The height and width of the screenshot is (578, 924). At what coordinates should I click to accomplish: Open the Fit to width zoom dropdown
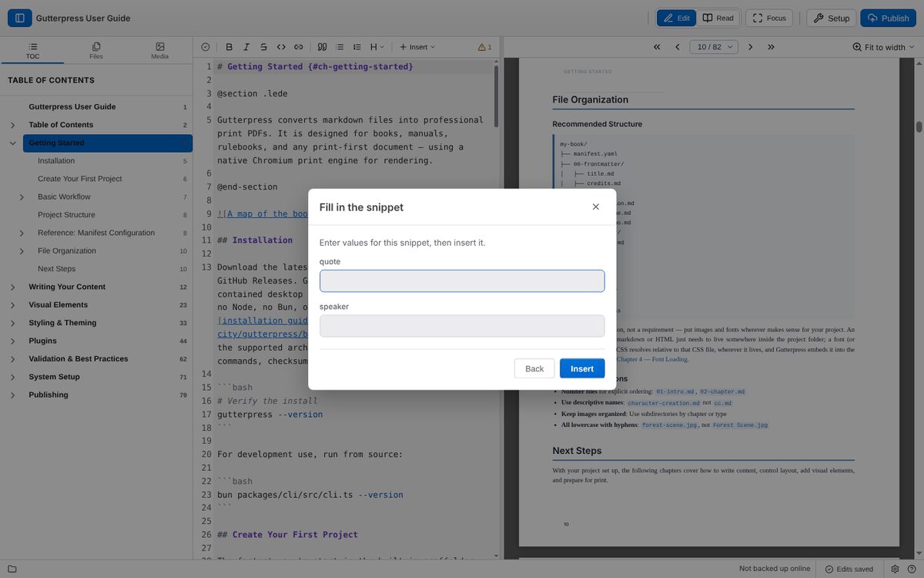click(884, 47)
